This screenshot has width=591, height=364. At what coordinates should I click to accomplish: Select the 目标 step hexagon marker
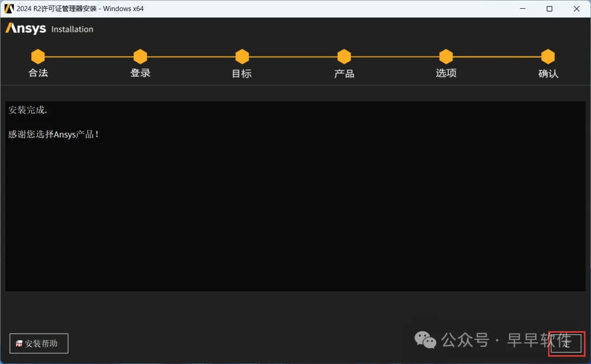242,56
